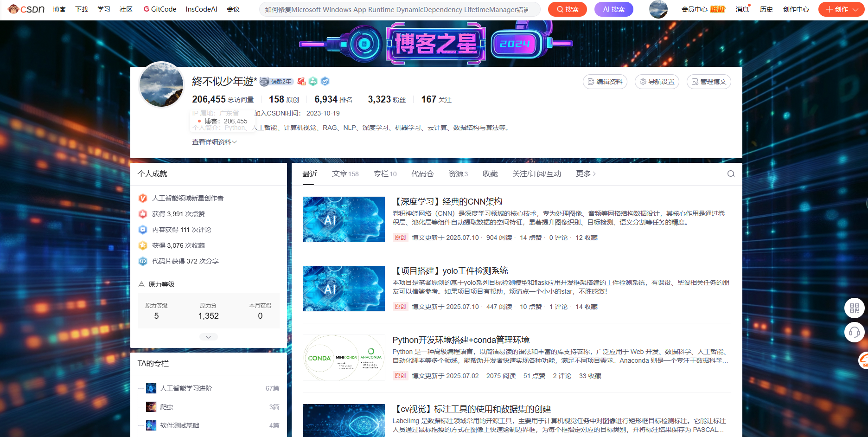Open the user avatar in top bar
This screenshot has height=437, width=868.
658,9
